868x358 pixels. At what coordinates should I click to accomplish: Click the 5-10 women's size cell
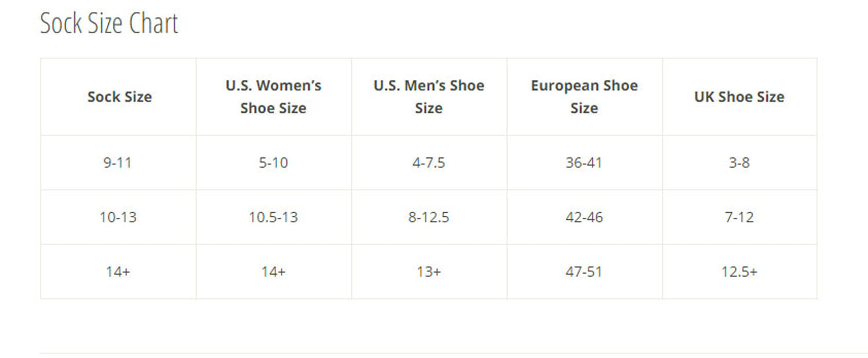273,163
